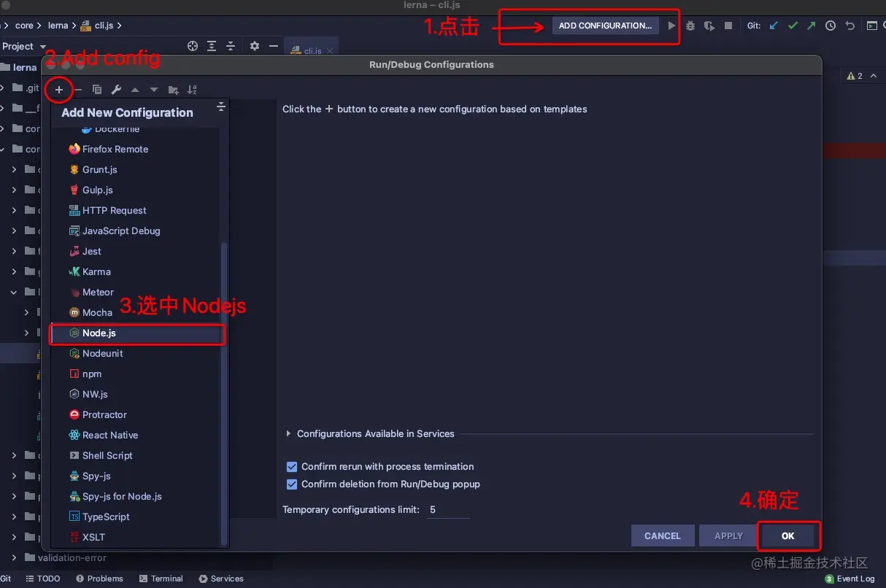Click the ADD CONFIGURATION... button
This screenshot has width=886, height=588.
pyautogui.click(x=605, y=26)
